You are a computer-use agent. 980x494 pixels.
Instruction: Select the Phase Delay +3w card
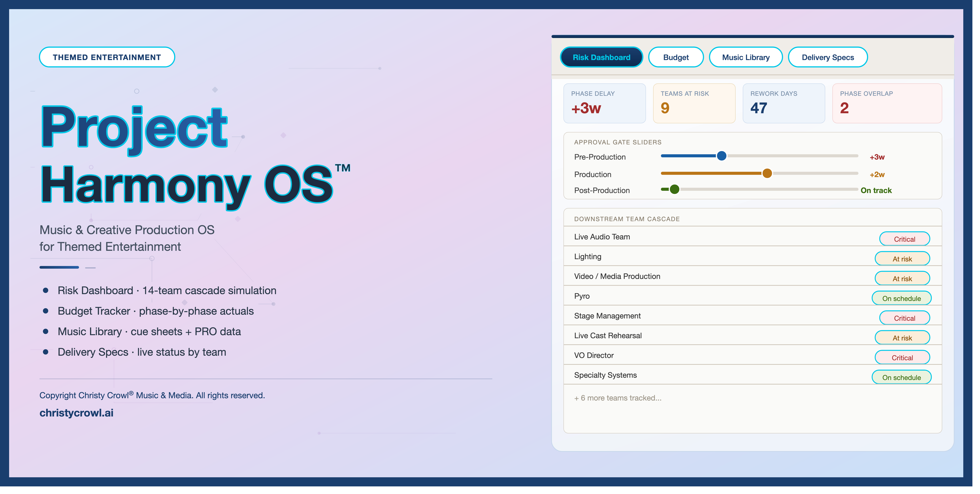point(604,103)
